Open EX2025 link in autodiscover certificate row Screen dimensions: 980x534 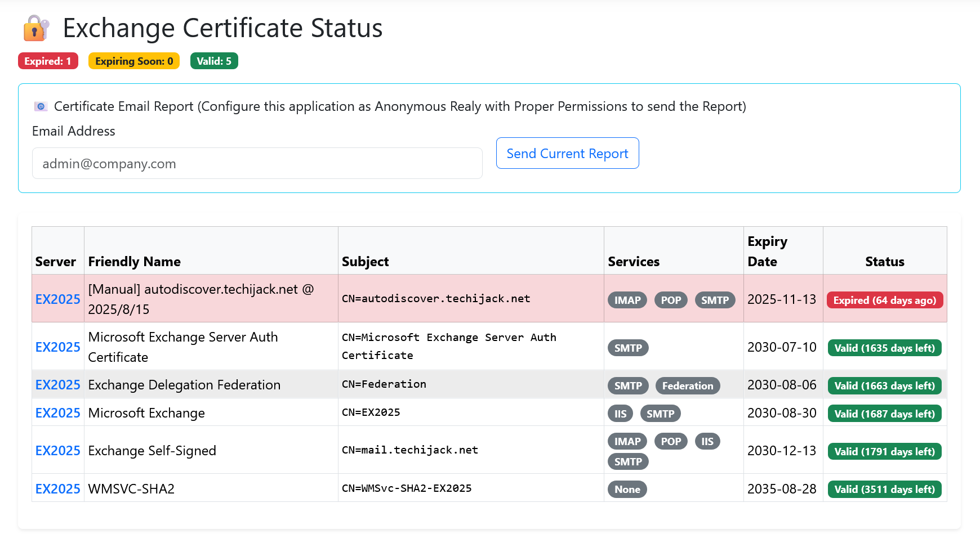[57, 299]
